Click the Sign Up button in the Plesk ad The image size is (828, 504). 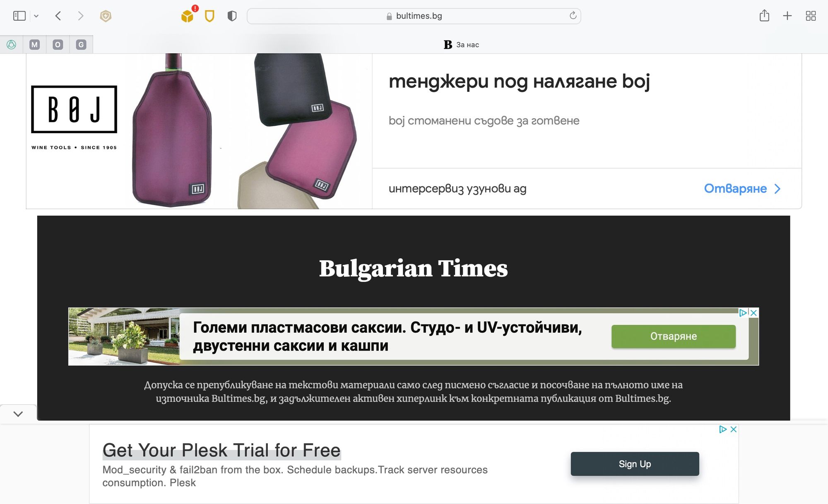tap(635, 464)
